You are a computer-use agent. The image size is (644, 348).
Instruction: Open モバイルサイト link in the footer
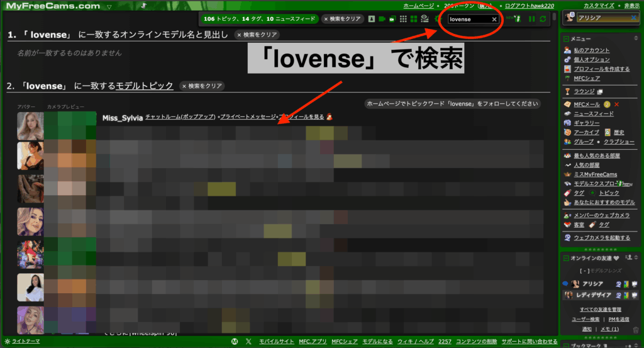[x=277, y=342]
